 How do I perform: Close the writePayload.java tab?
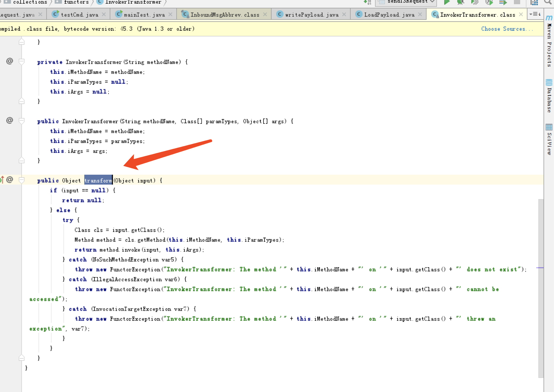click(x=344, y=14)
